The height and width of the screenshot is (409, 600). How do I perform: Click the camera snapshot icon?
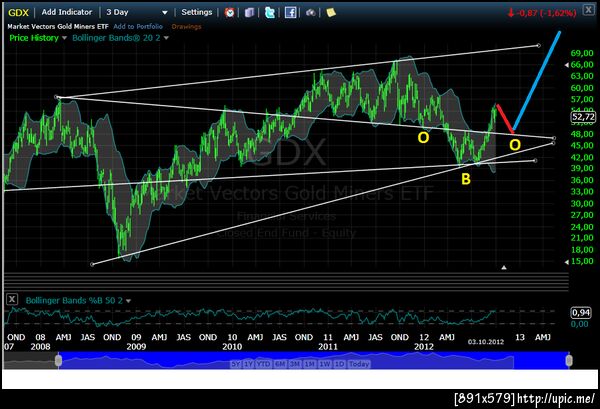(x=311, y=13)
